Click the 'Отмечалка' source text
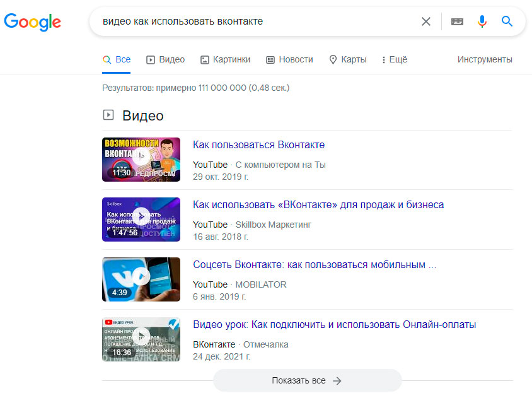The width and height of the screenshot is (532, 398). 265,344
